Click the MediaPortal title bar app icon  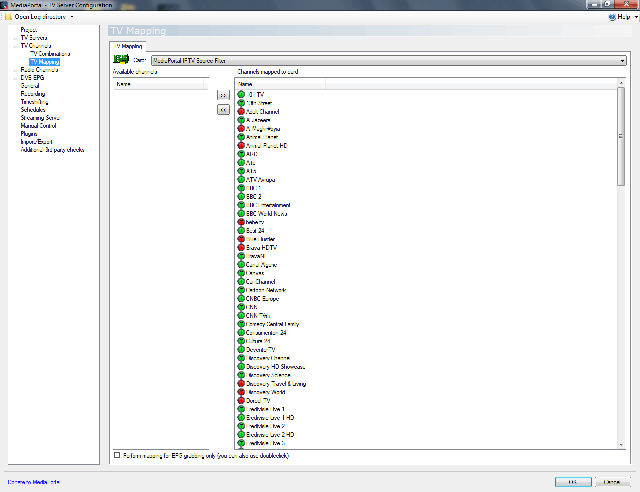(x=4, y=5)
